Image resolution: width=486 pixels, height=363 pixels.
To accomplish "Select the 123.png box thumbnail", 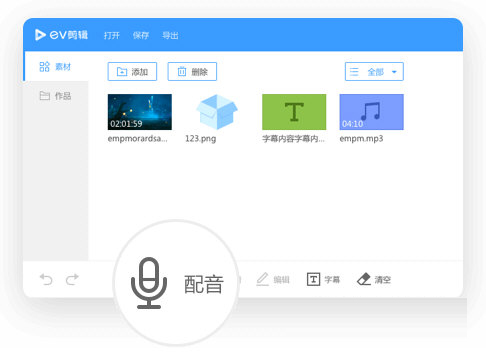I will [x=217, y=112].
